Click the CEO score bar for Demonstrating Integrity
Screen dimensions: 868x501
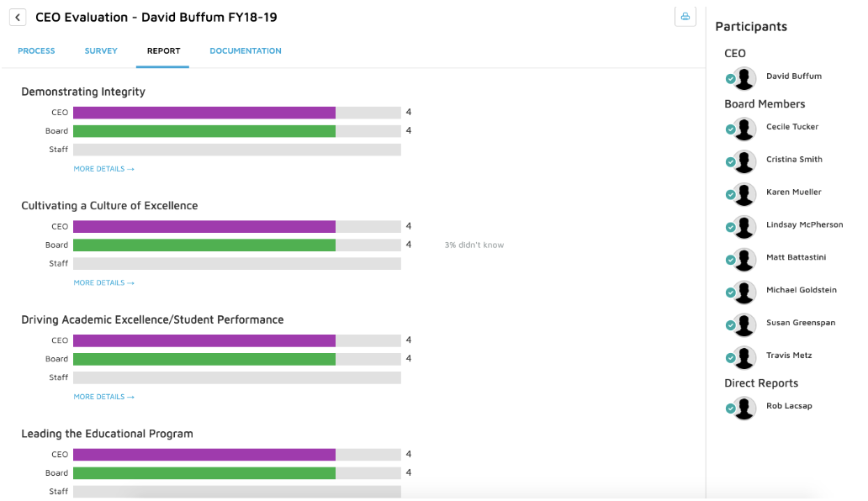coord(204,111)
